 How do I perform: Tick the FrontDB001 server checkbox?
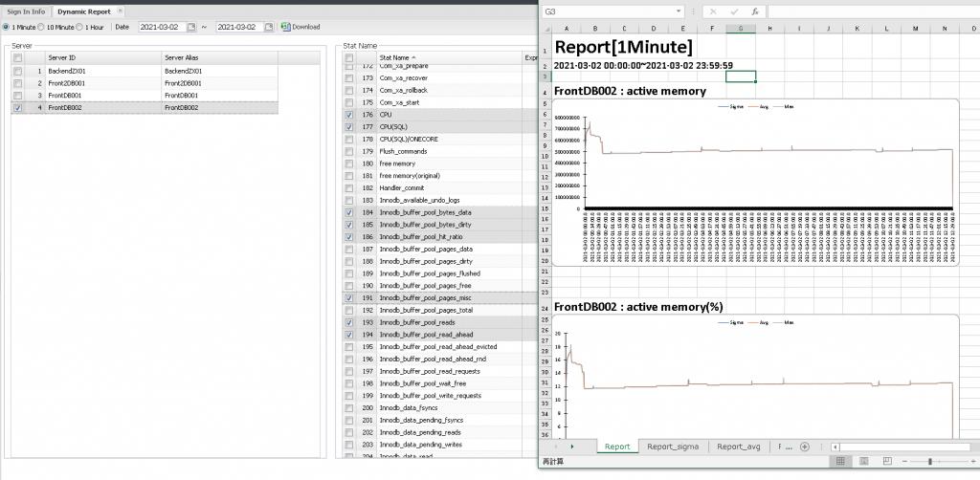tap(17, 95)
